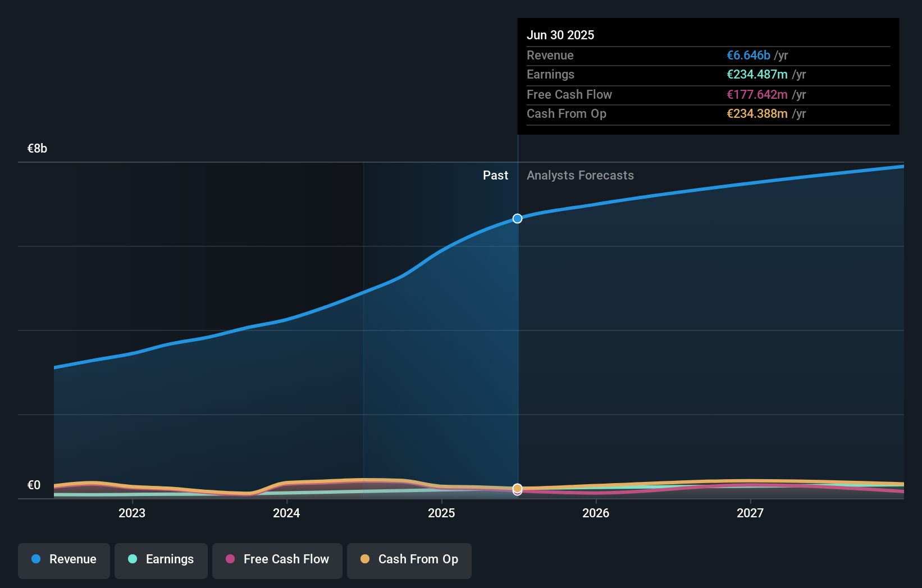Screen dimensions: 922x588
Task: Click the €8b y-axis label
Action: point(37,149)
